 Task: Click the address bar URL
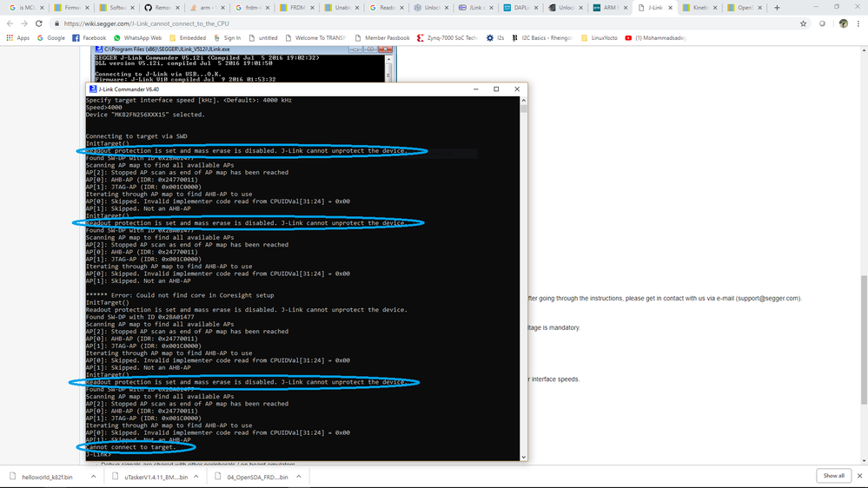coord(146,23)
